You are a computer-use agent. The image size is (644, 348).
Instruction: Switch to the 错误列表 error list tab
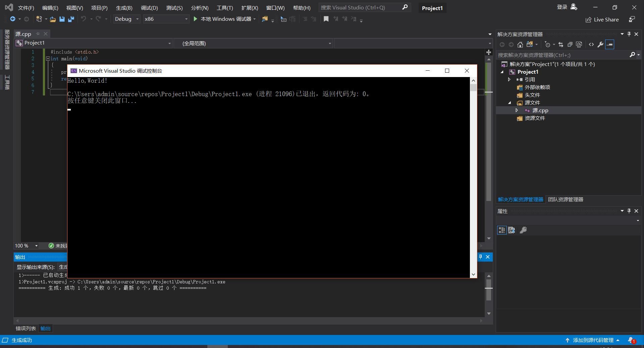[x=26, y=329]
